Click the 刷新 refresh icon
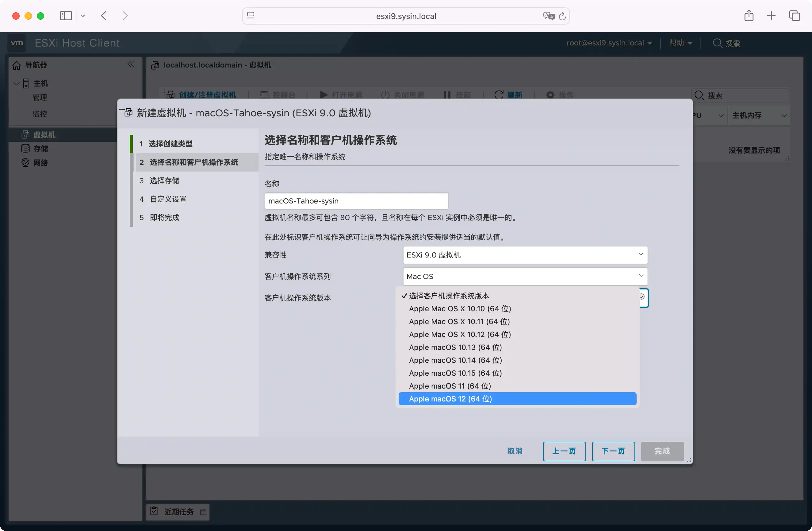 point(499,95)
